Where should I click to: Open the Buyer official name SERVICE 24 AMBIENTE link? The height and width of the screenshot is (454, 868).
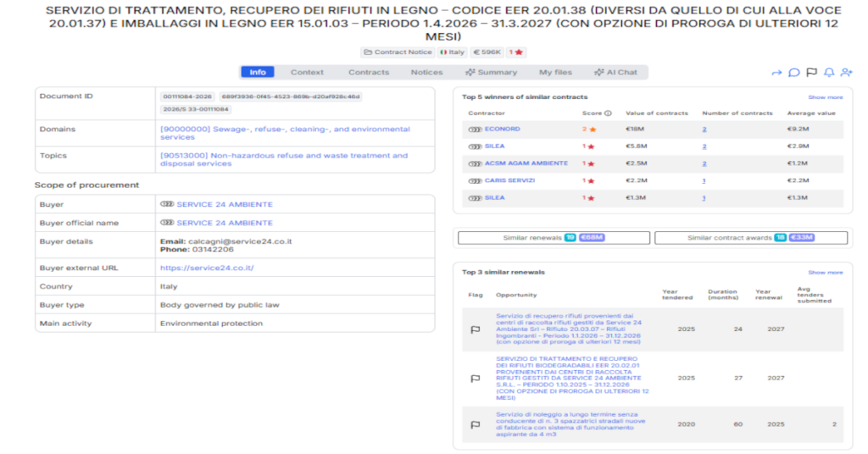coord(224,223)
